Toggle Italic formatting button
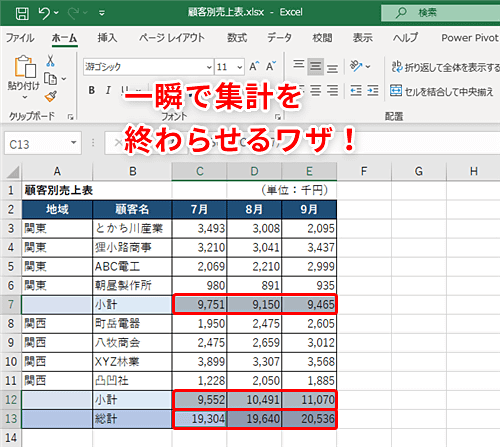500x447 pixels. (x=108, y=90)
